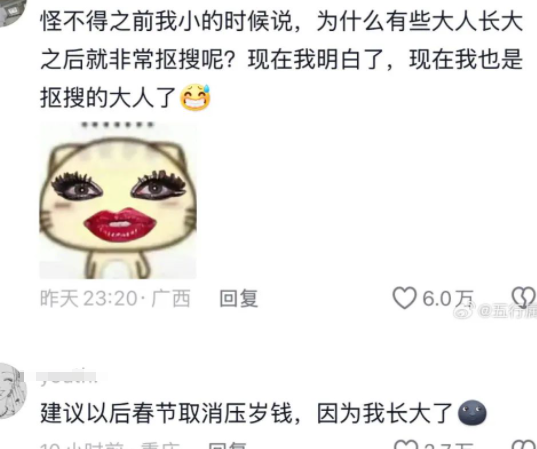Click 回复 under the 抠搜 comment
The height and width of the screenshot is (449, 537).
(238, 298)
